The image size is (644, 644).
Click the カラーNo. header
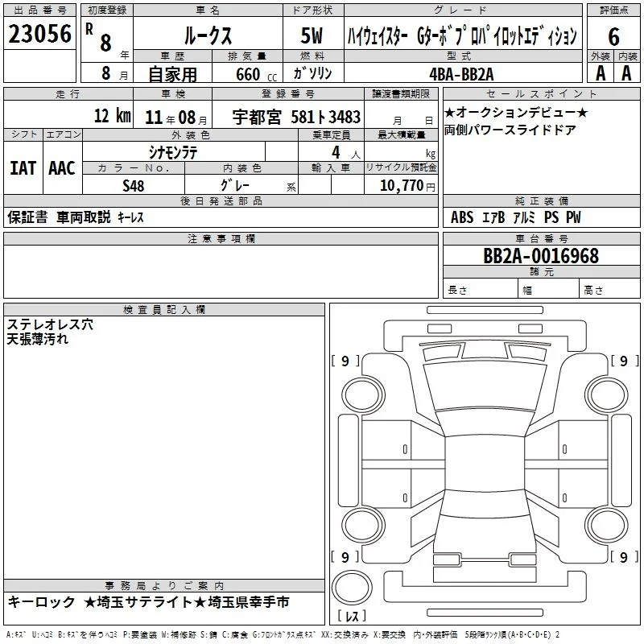point(134,168)
